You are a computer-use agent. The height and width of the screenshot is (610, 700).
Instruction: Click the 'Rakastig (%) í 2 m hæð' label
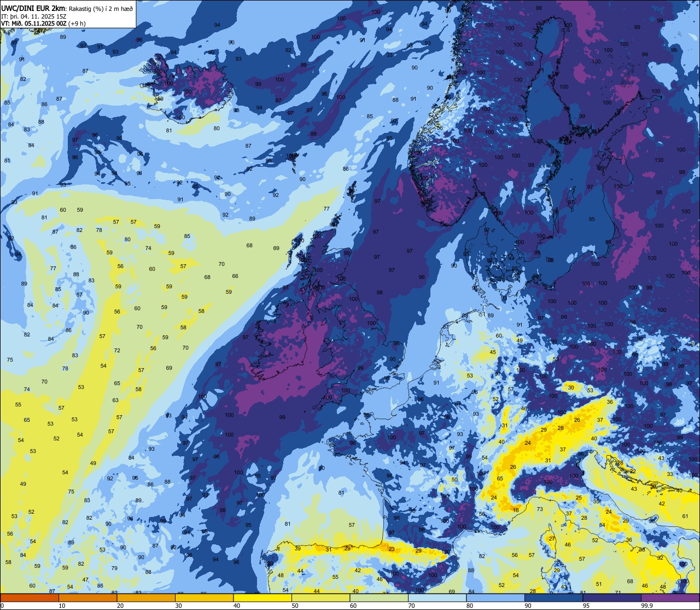click(x=101, y=8)
